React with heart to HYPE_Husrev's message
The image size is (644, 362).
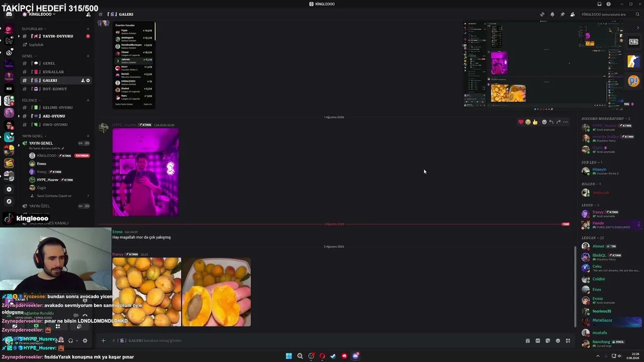[x=521, y=122]
